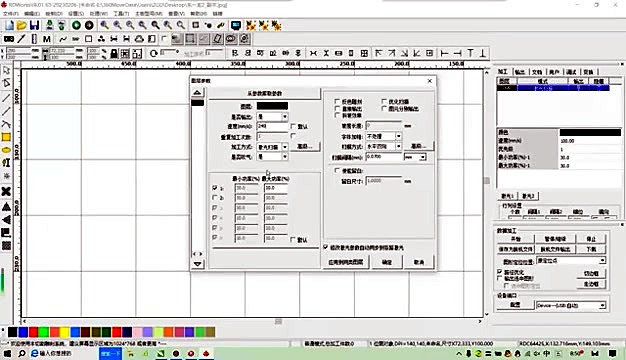The width and height of the screenshot is (626, 360).
Task: Click the black Redo arrow icon
Action: coord(89,25)
